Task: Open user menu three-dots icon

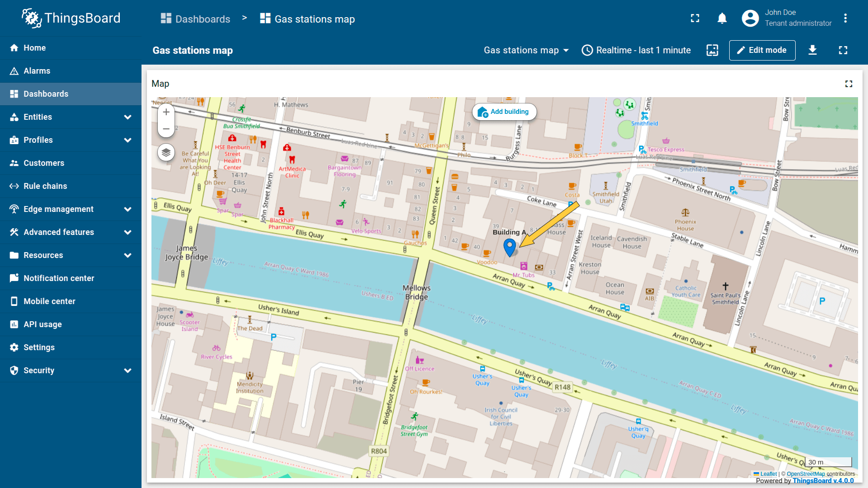Action: [x=845, y=19]
